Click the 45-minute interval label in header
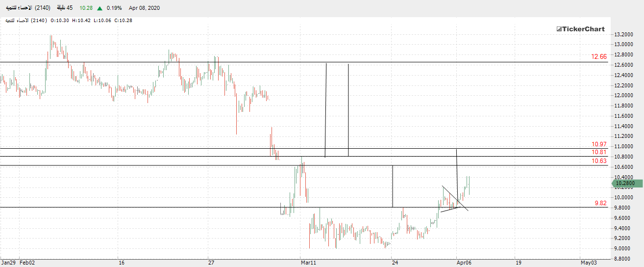 click(x=63, y=8)
